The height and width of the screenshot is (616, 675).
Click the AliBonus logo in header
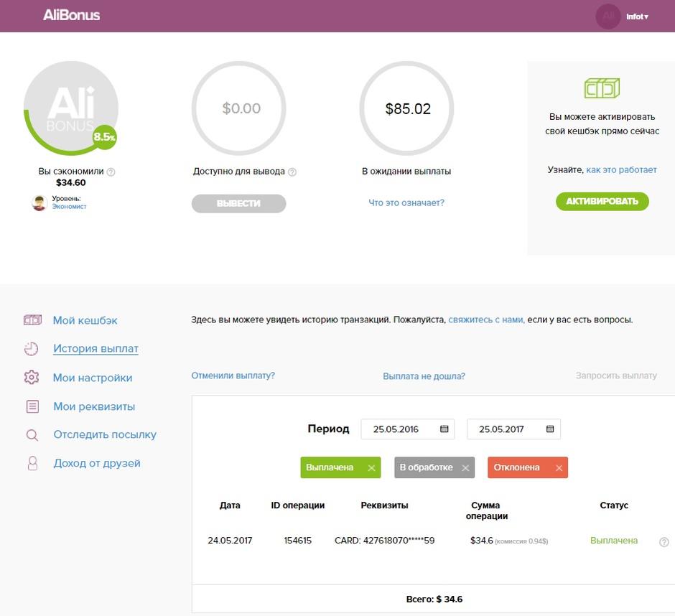point(72,16)
